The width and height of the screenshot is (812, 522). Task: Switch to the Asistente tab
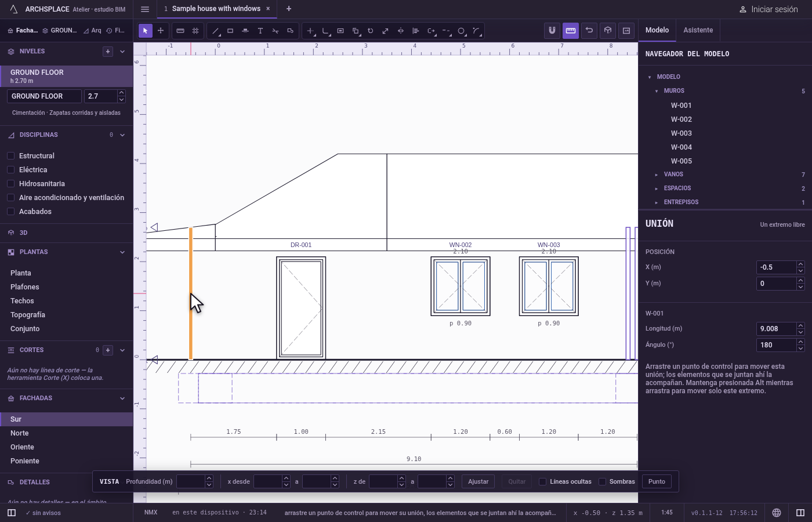(x=698, y=30)
